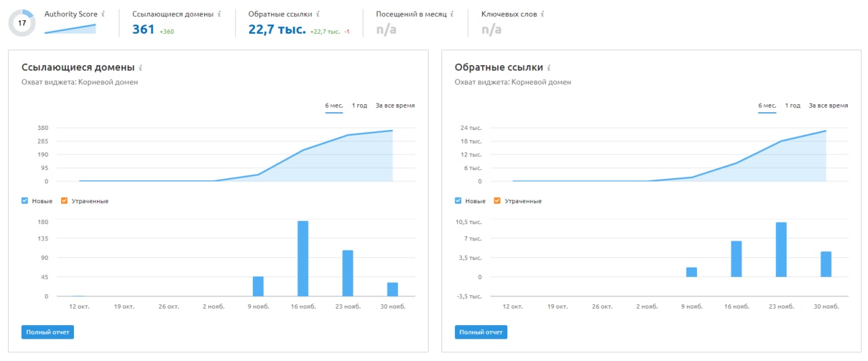Click the Authority Score trend sparkline

tap(70, 28)
